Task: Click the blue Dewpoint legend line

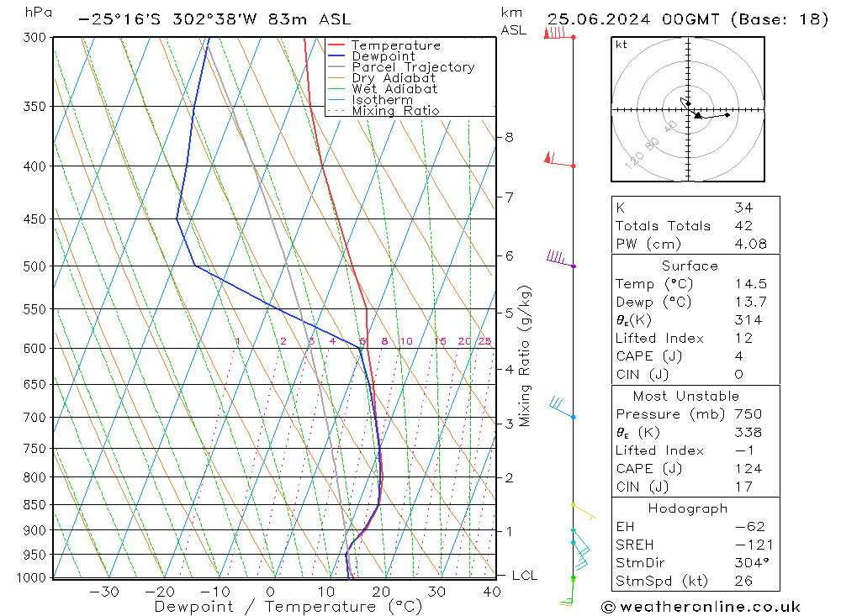Action: (x=336, y=55)
